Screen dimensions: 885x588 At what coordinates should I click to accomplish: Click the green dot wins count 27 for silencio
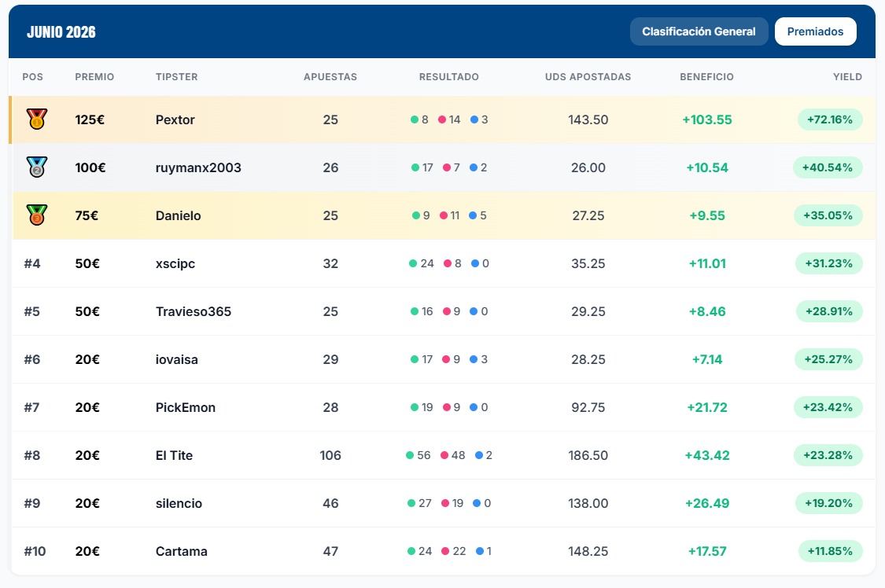coord(419,503)
